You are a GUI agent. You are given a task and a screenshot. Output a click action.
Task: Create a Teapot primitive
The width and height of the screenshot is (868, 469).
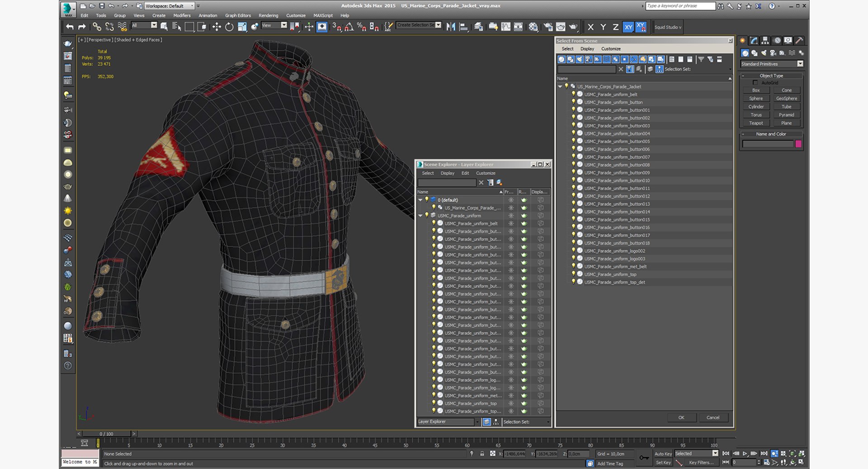(x=756, y=123)
